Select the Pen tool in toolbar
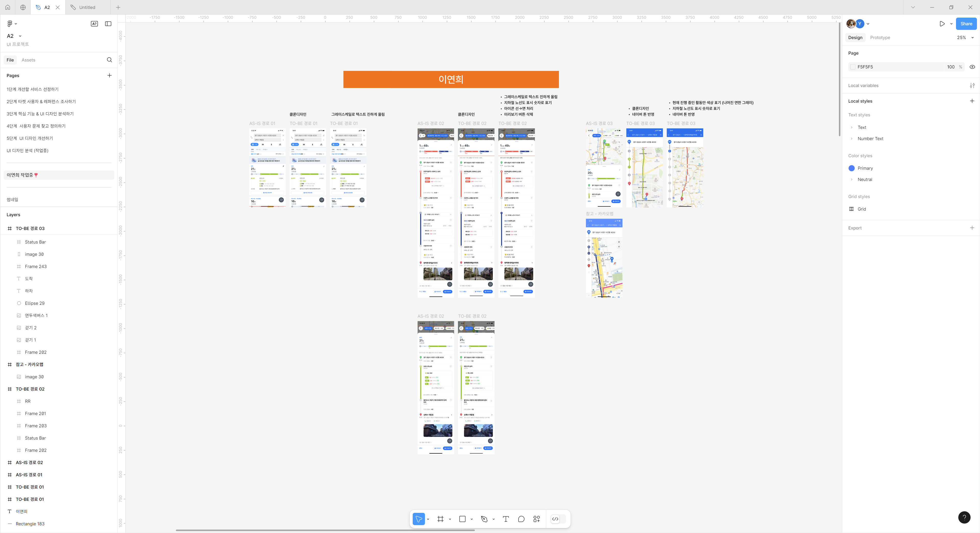 point(484,519)
